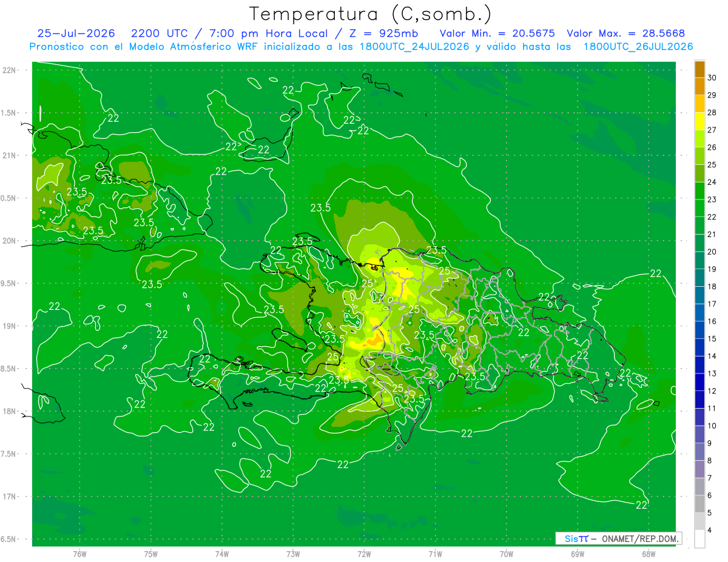Click the color bar value "10"
The image size is (728, 562).
point(712,426)
